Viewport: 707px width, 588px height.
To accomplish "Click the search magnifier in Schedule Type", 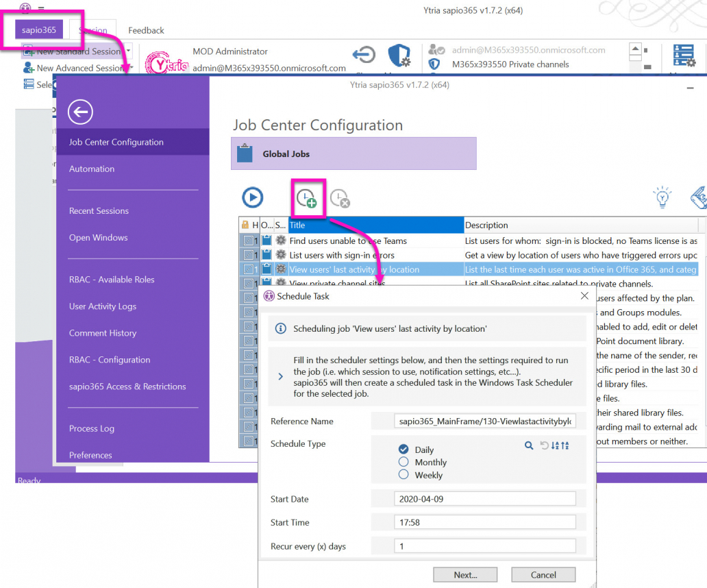I will click(x=529, y=445).
